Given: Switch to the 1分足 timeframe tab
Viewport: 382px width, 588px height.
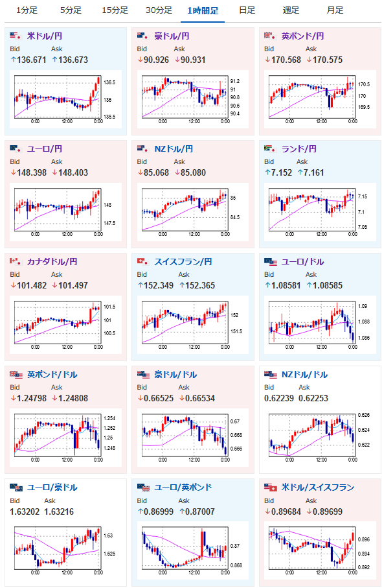Looking at the screenshot, I should pyautogui.click(x=27, y=10).
